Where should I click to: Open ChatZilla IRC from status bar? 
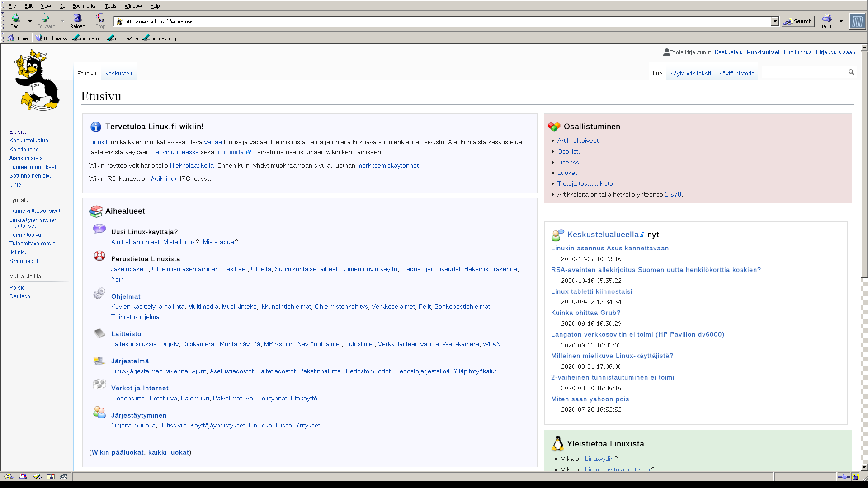(x=64, y=477)
